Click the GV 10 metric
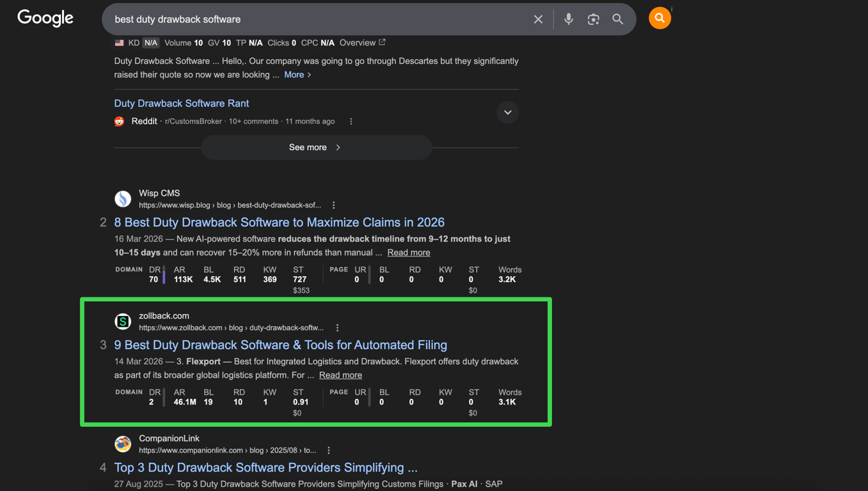The width and height of the screenshot is (868, 491). tap(219, 43)
